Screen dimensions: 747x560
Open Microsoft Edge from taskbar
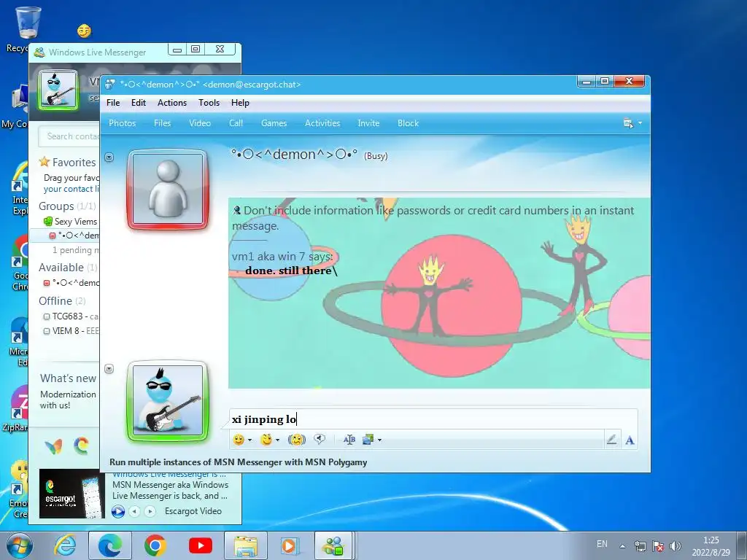click(x=110, y=545)
